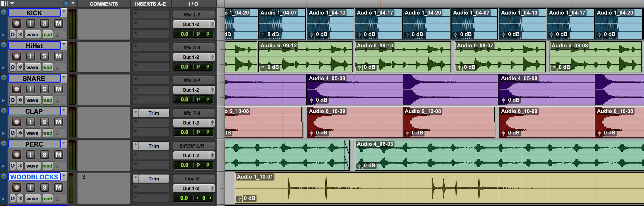Click the COMMENTS column header
This screenshot has height=206, width=644.
click(x=104, y=4)
